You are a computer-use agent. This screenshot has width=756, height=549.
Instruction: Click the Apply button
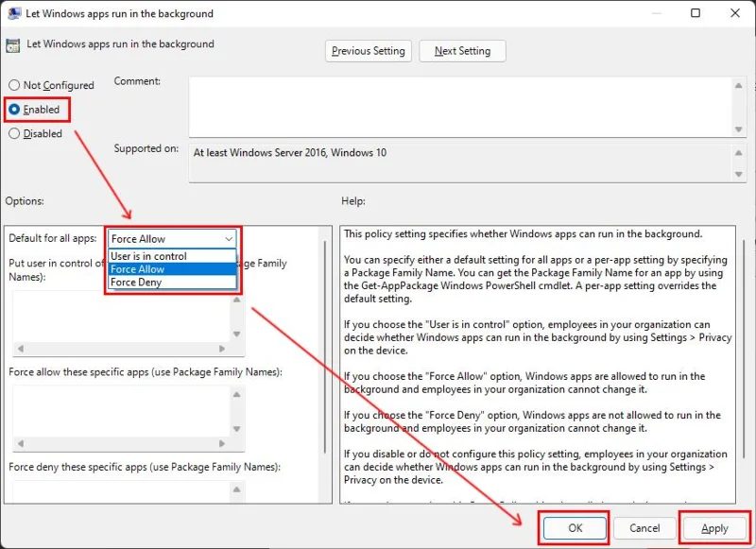tap(714, 528)
